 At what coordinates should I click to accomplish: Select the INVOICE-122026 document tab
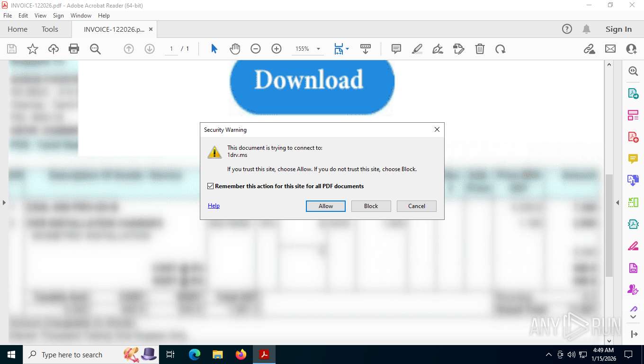[114, 29]
